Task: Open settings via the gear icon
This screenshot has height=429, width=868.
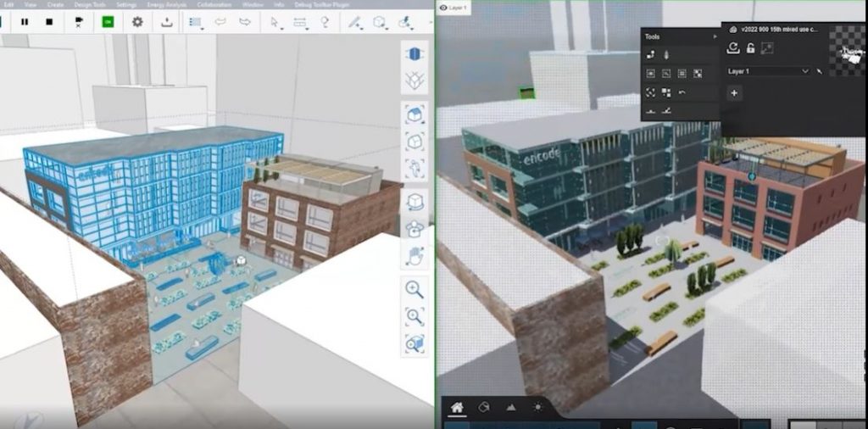Action: click(x=137, y=22)
